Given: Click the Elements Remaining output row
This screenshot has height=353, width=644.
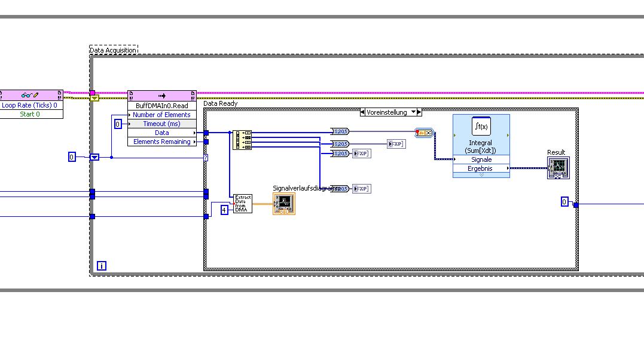Looking at the screenshot, I should (162, 142).
